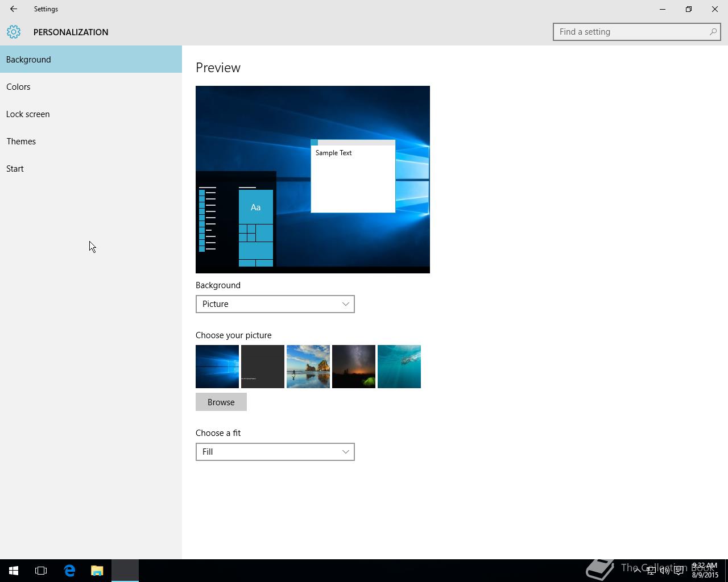Viewport: 728px width, 582px height.
Task: Choose the underwater swimmer thumbnail
Action: tap(399, 367)
